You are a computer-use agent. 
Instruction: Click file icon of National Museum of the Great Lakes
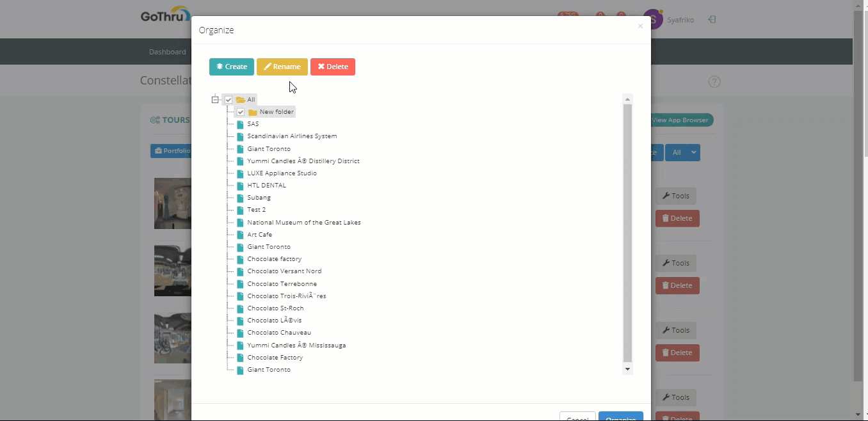click(x=240, y=223)
